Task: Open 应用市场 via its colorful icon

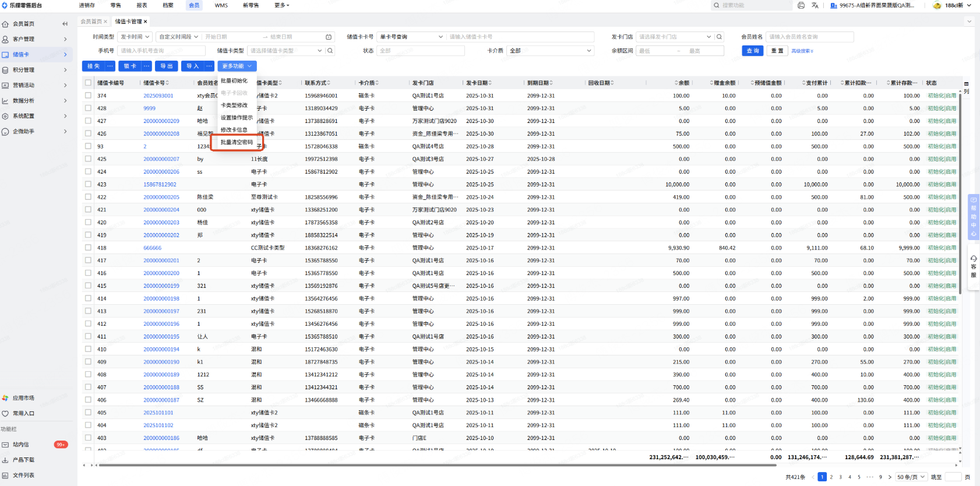Action: tap(5, 398)
